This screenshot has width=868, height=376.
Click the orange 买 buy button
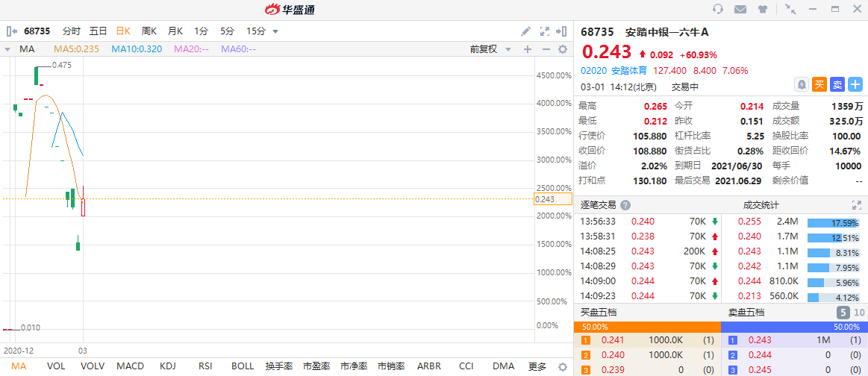tap(819, 85)
